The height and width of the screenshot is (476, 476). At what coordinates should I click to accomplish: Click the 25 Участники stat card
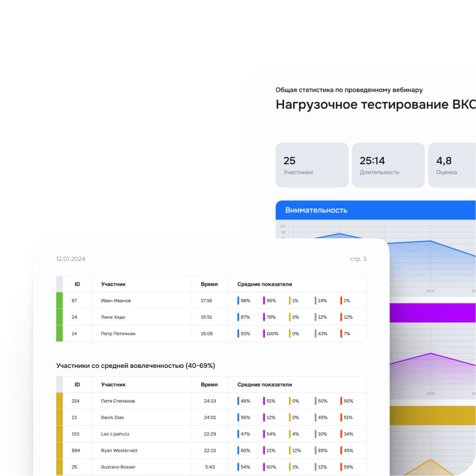[x=312, y=165]
